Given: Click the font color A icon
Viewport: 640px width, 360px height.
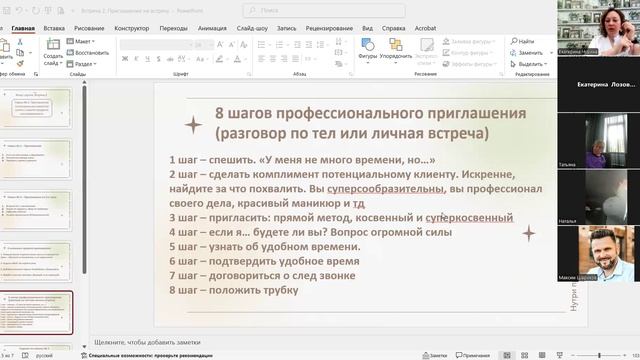Looking at the screenshot, I should coord(238,59).
